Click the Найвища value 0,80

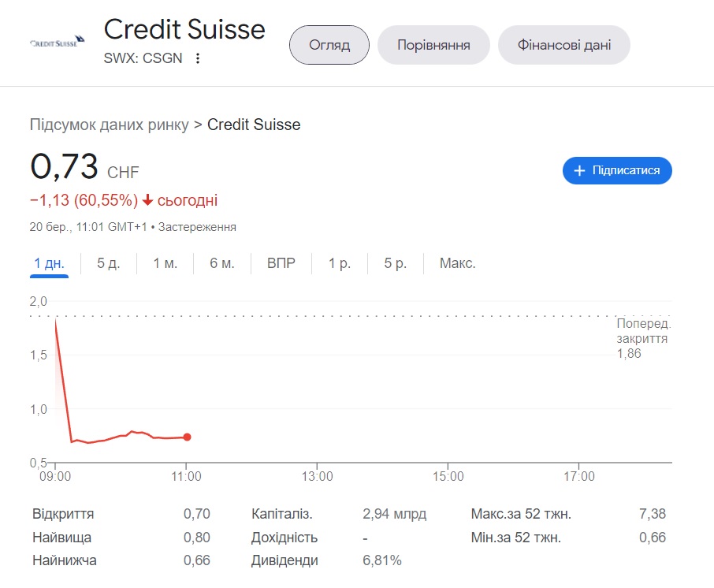click(x=197, y=538)
